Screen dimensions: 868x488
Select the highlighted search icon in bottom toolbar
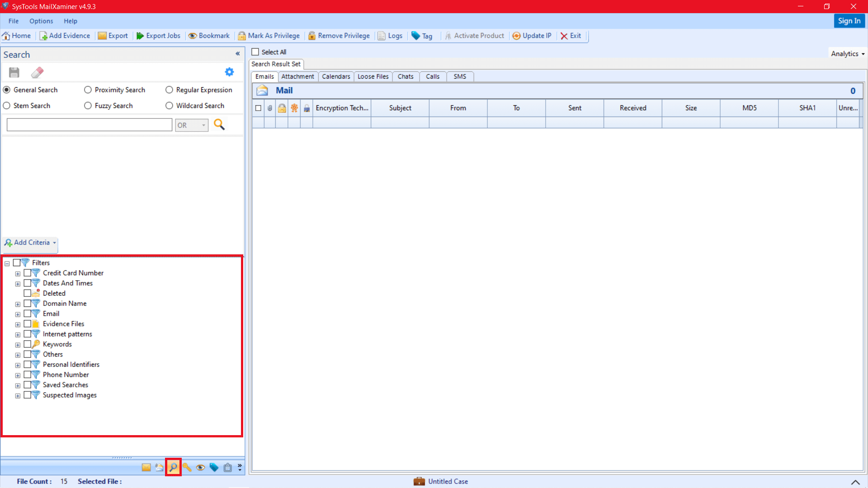[x=173, y=467]
